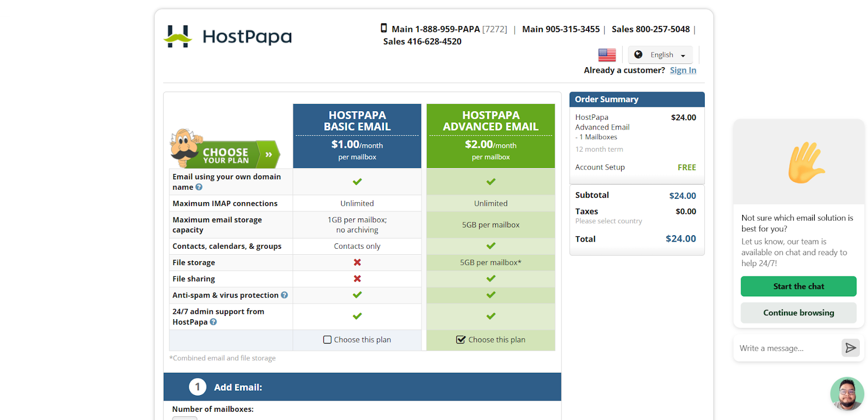Viewport: 868px width, 420px height.
Task: Click help icon next to 24/7 admin support
Action: [x=213, y=322]
